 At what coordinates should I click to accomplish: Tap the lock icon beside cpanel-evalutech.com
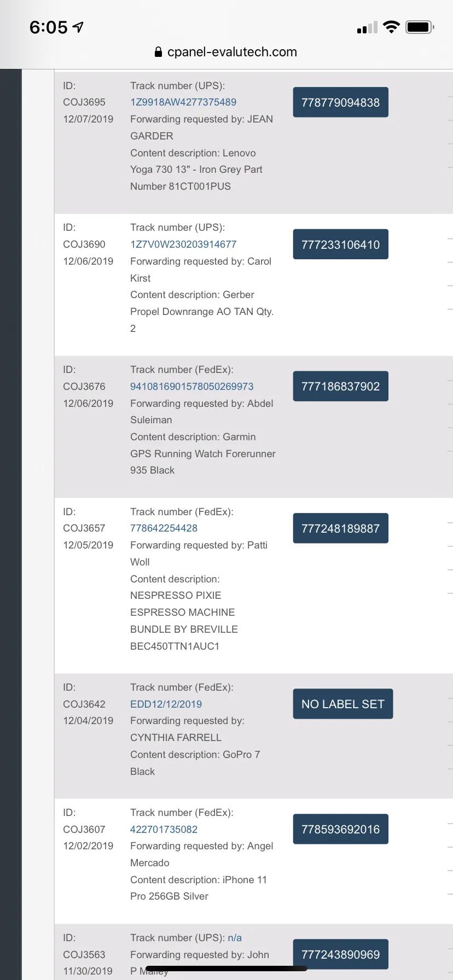(x=158, y=52)
